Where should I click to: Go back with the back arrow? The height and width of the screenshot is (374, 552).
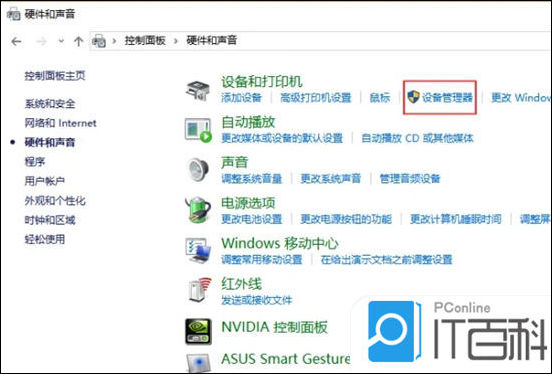point(17,42)
